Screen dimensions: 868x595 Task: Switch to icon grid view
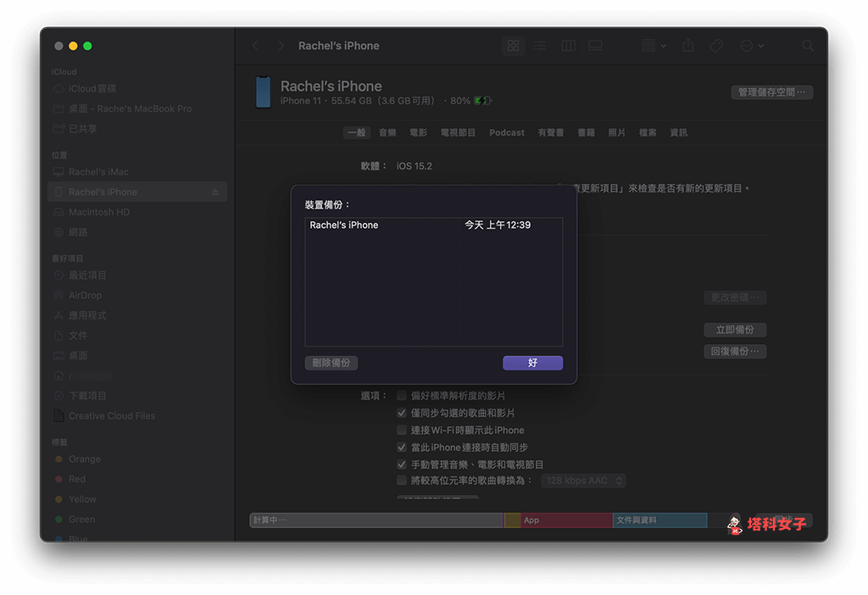[513, 46]
